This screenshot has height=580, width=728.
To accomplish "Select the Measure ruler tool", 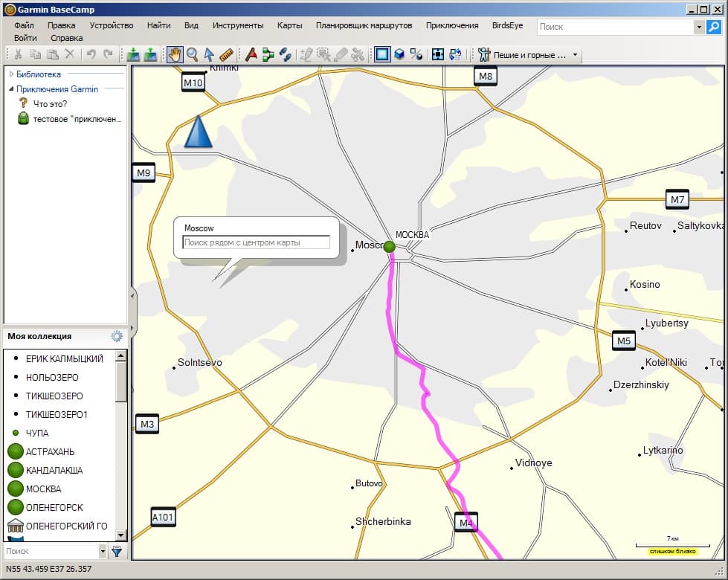I will coord(226,54).
